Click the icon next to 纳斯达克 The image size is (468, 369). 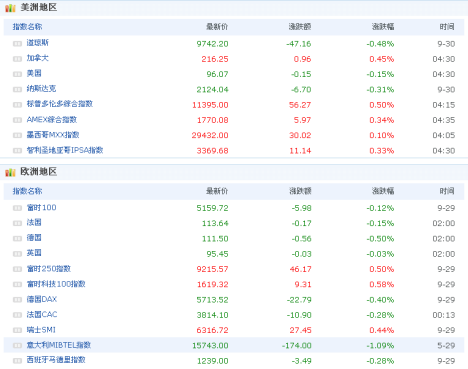pos(17,89)
